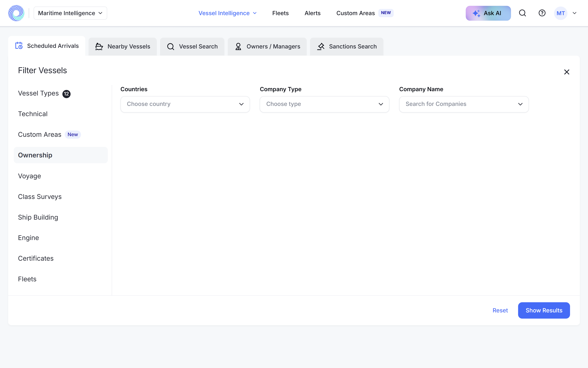
Task: Open the global search magnifier icon
Action: 522,13
